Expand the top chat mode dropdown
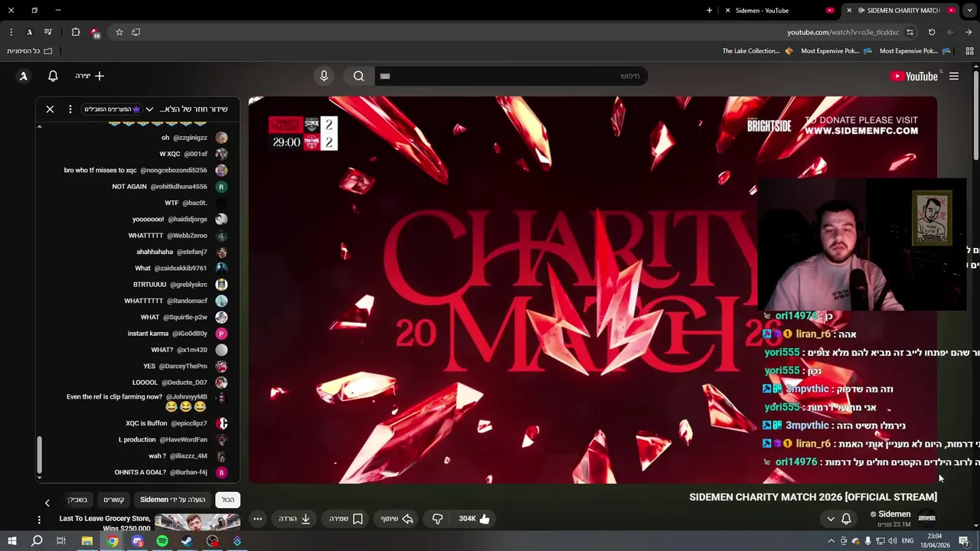980x551 pixels. pos(149,109)
